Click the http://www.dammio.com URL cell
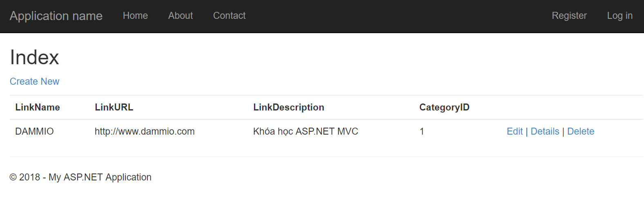 click(x=145, y=131)
